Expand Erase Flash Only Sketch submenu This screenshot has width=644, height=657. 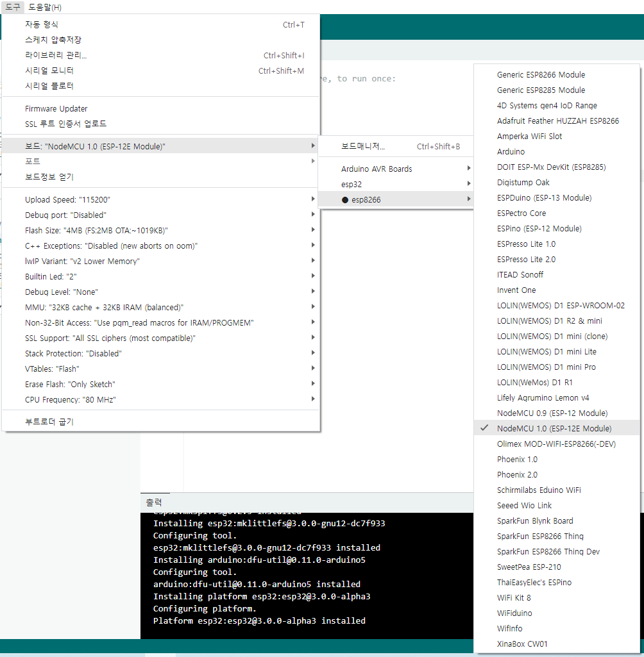point(161,384)
